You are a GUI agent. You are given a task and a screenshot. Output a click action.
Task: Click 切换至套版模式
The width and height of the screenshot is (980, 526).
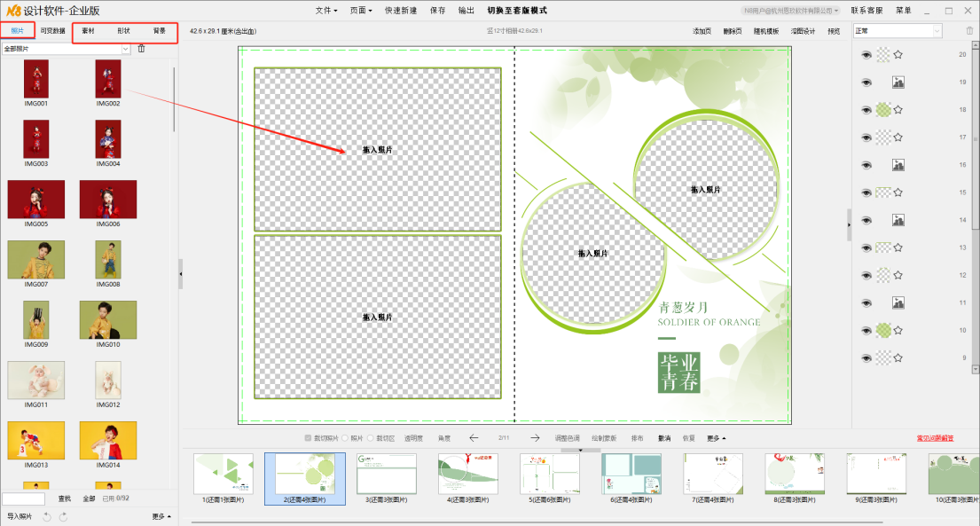[x=517, y=11]
